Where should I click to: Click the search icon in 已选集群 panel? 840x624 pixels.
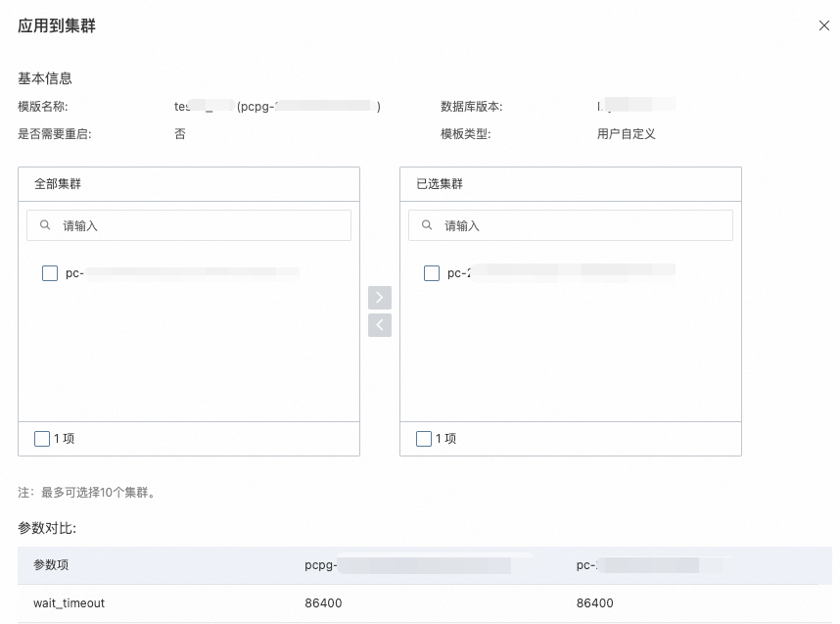click(427, 225)
